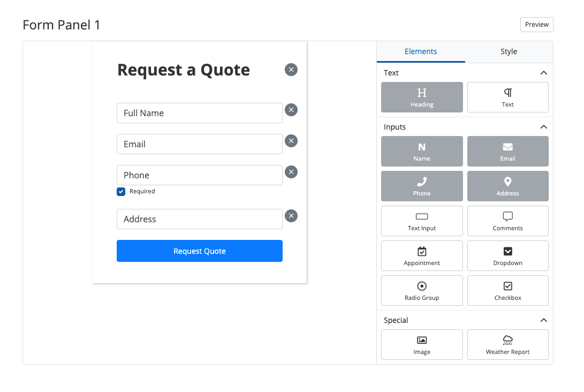Add a Text paragraph element
The image size is (584, 392).
tap(507, 97)
